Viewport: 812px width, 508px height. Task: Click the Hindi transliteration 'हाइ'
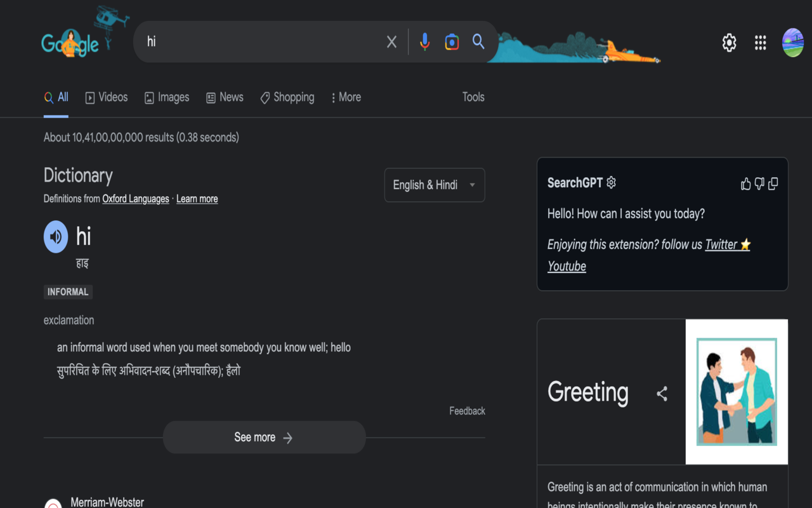click(82, 263)
